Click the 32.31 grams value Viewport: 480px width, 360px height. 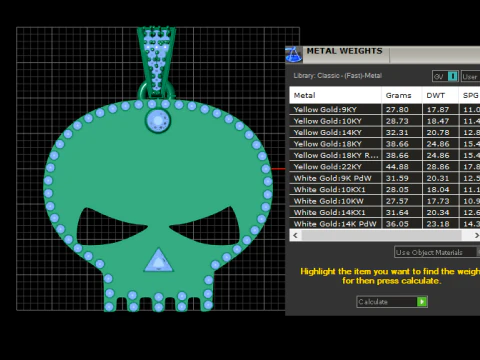(397, 132)
